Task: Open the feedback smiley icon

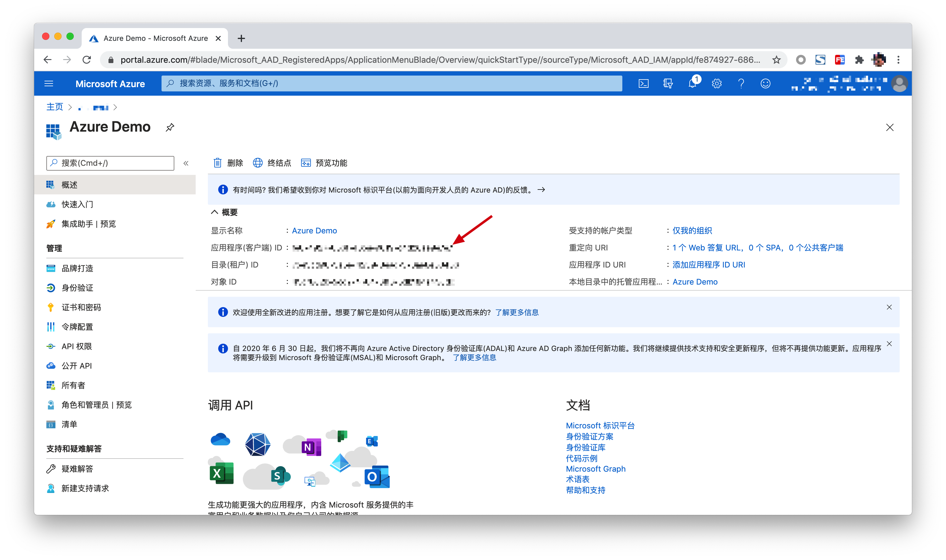Action: (x=765, y=83)
